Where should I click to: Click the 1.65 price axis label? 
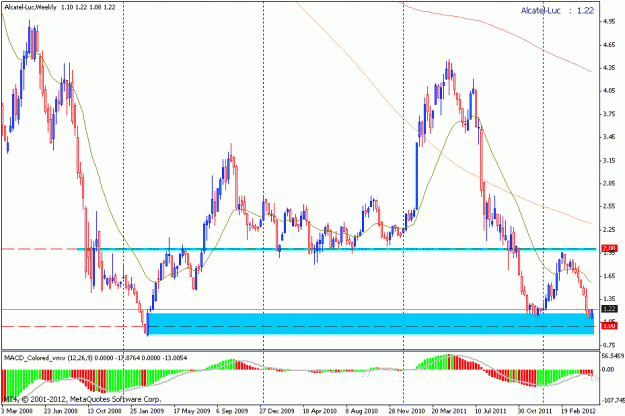click(609, 276)
